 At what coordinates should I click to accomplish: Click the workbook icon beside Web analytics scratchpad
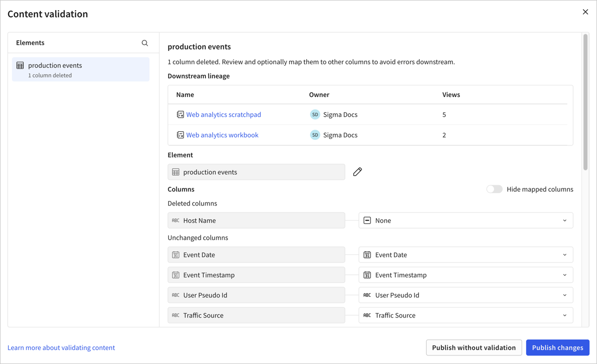pyautogui.click(x=180, y=114)
